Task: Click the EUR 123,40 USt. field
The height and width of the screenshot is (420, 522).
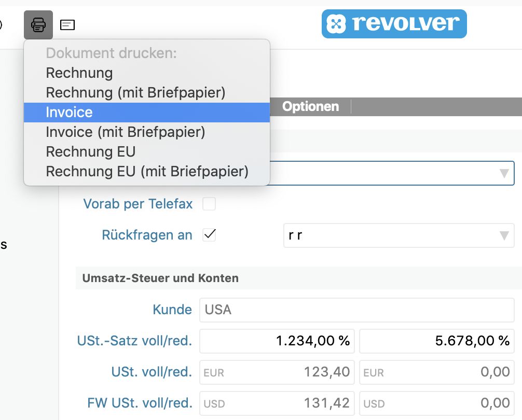Action: pyautogui.click(x=277, y=372)
